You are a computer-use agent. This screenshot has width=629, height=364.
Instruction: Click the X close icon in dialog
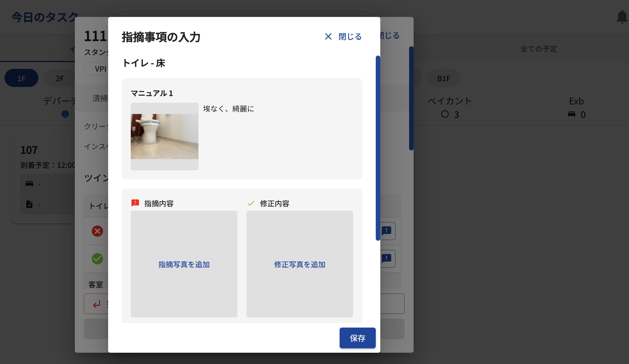328,36
